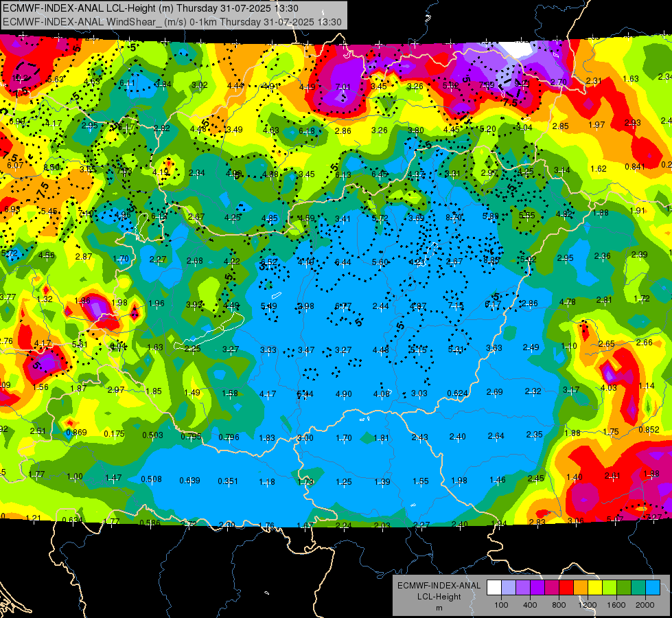Select the value '0.869' on the map
Viewport: 672px width, 618px height.
click(76, 433)
